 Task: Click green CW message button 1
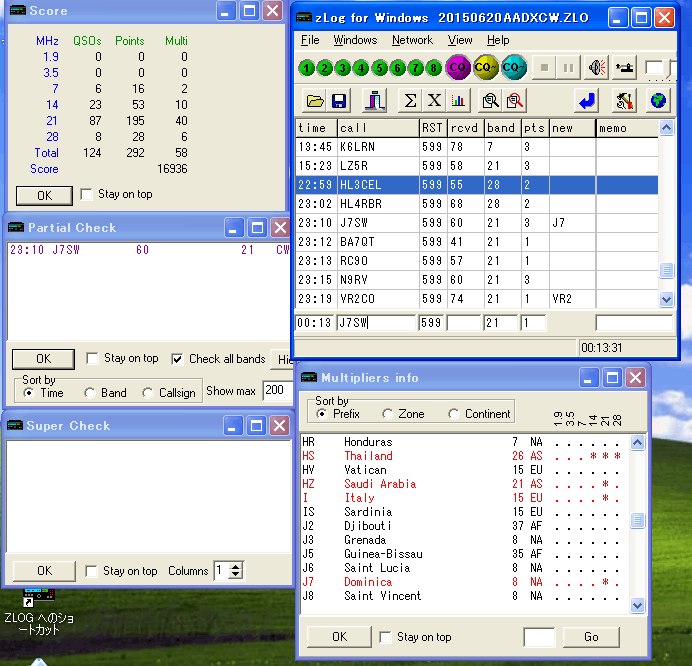[x=307, y=68]
